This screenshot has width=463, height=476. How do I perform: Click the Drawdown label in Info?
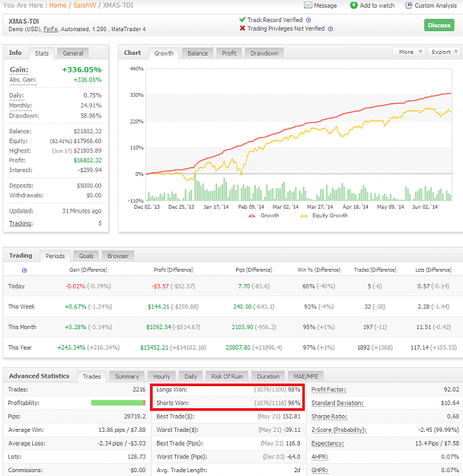[24, 116]
